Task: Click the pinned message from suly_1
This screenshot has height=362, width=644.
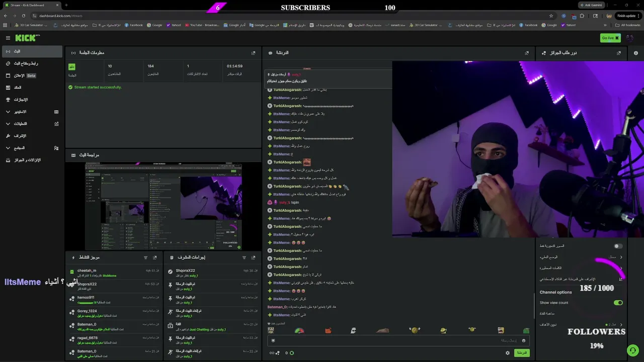Action: coord(328,77)
